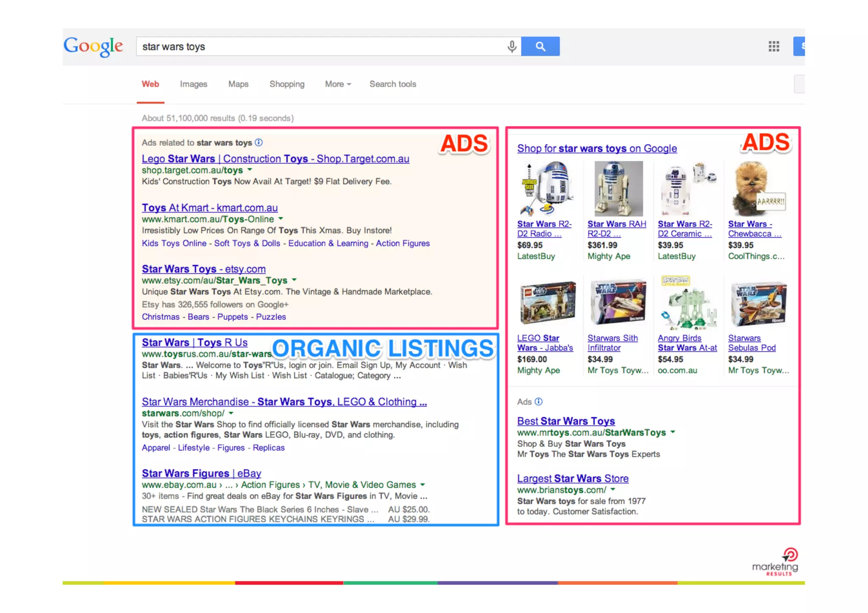
Task: Click the Star Wars RAH R2-D2 product image
Action: click(618, 189)
